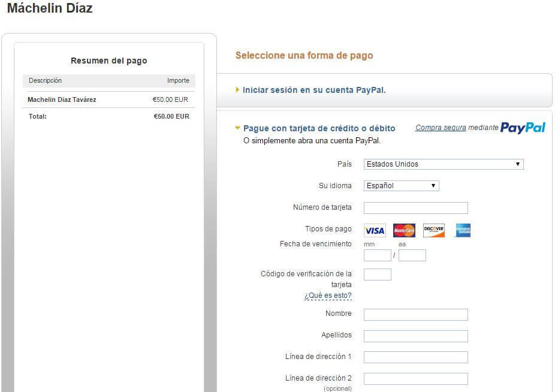This screenshot has width=558, height=392.
Task: Open the Compra segura link
Action: point(441,128)
